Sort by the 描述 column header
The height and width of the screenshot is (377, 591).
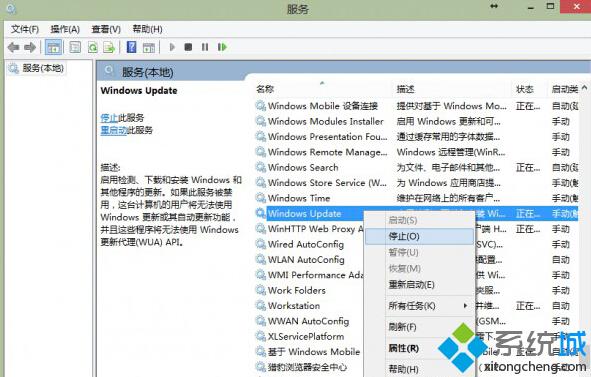click(406, 89)
